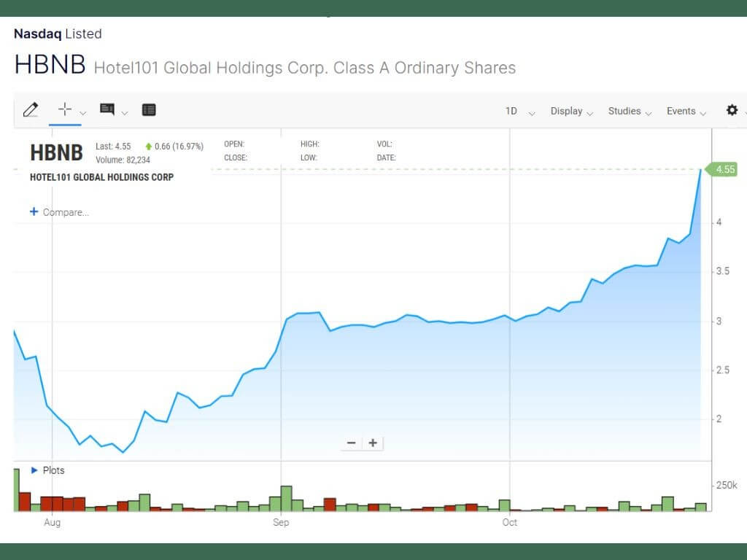Open the Events dropdown
The image size is (747, 560).
[681, 111]
